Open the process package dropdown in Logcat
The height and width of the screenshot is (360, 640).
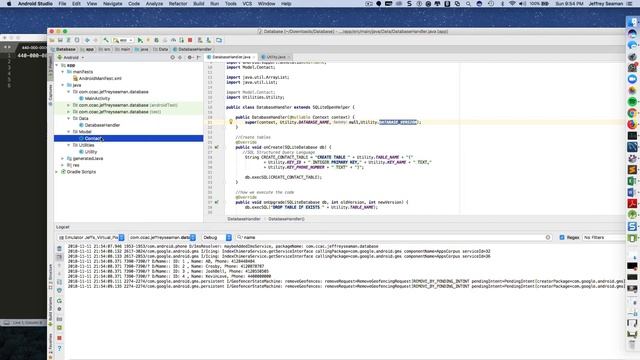click(x=162, y=237)
